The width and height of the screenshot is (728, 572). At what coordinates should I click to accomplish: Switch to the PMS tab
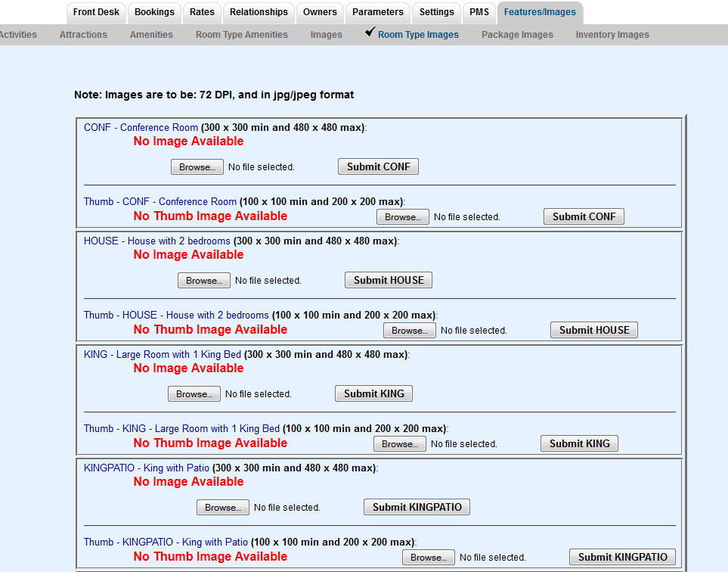coord(479,13)
